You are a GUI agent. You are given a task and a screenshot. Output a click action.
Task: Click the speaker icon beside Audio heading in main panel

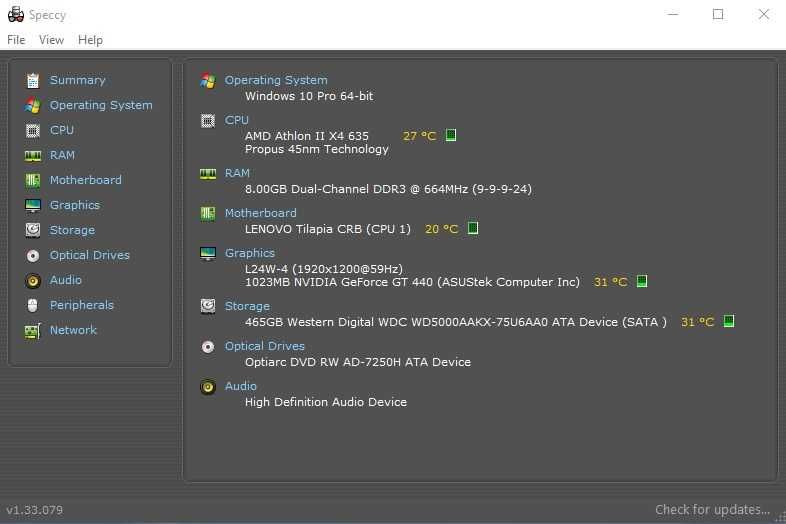tap(208, 387)
